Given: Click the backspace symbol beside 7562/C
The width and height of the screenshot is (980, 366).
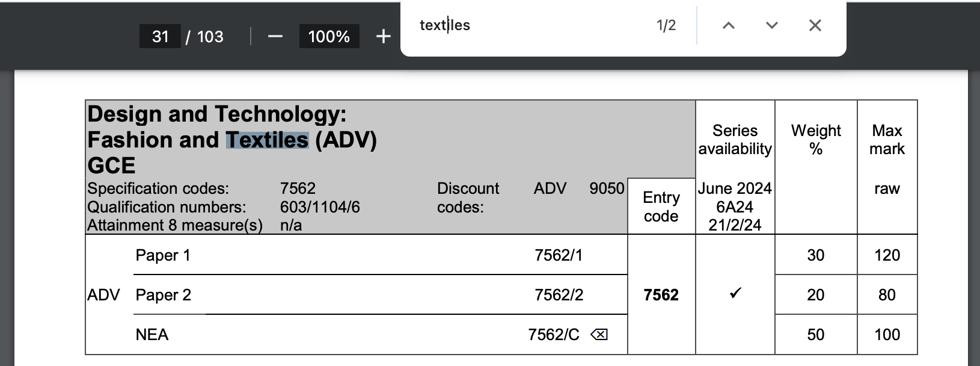Looking at the screenshot, I should [599, 335].
